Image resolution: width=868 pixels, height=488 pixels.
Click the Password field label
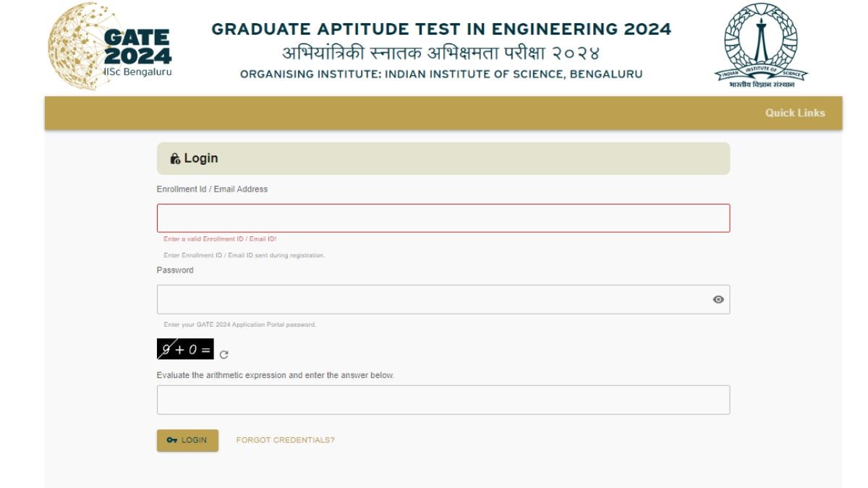coord(175,270)
